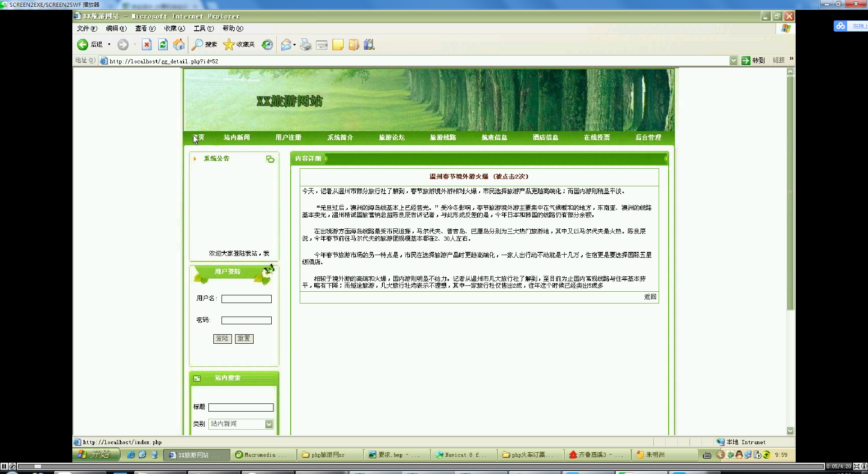Click the page vertical scrollbar thumb
The height and width of the screenshot is (474, 868).
790,193
